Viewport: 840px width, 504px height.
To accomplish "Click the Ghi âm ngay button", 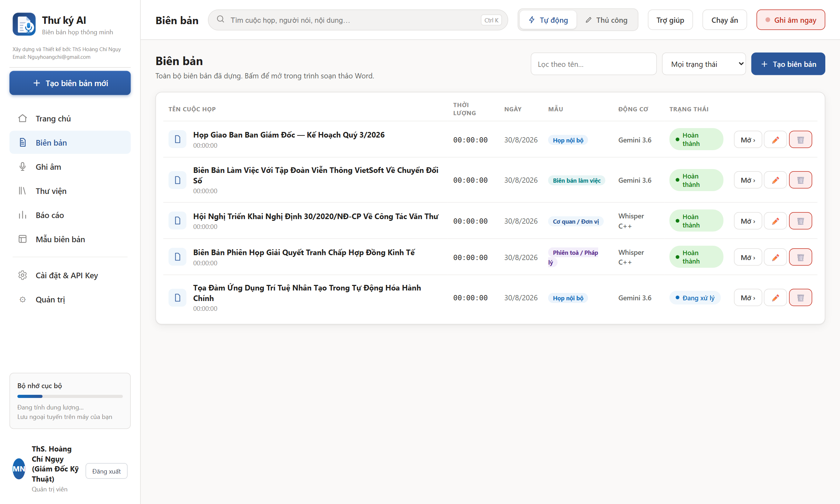I will pos(791,20).
